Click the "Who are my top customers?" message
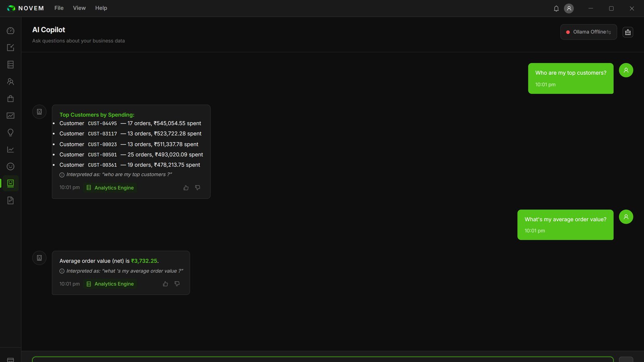 tap(571, 78)
